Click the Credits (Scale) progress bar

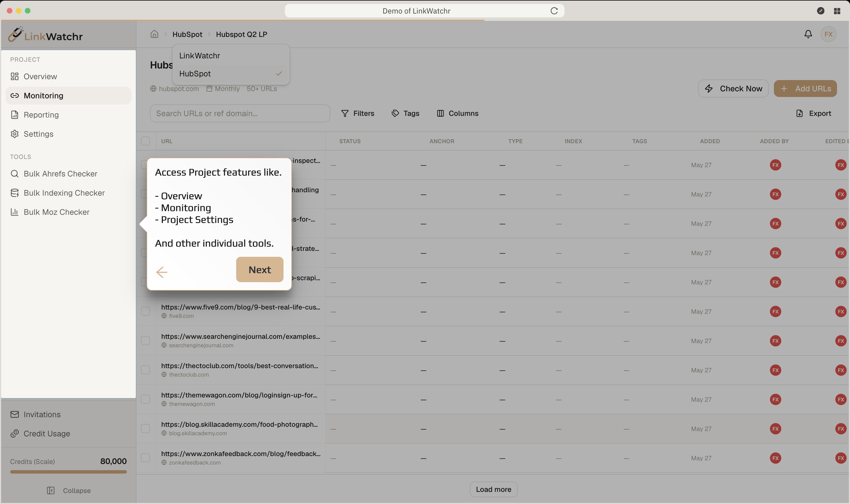[68, 472]
